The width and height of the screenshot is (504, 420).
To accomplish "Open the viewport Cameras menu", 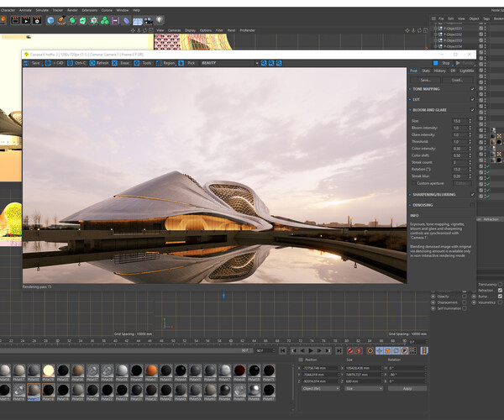I will (x=174, y=30).
